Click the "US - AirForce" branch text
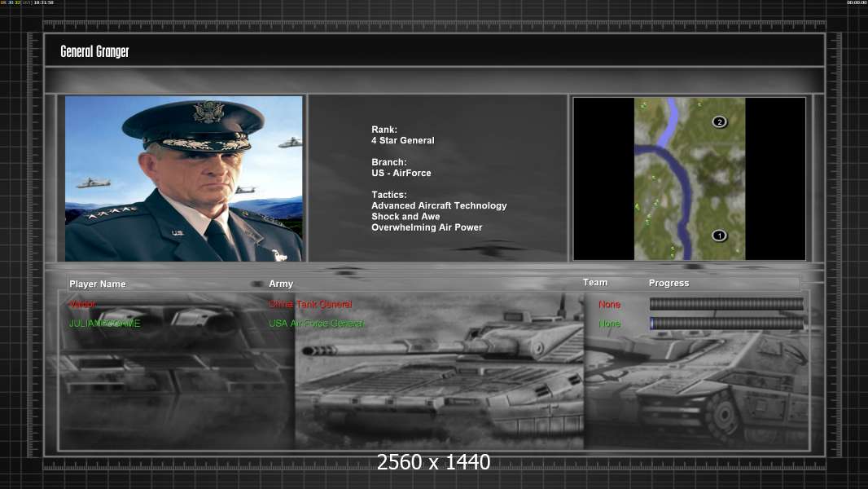The height and width of the screenshot is (489, 868). click(x=401, y=173)
